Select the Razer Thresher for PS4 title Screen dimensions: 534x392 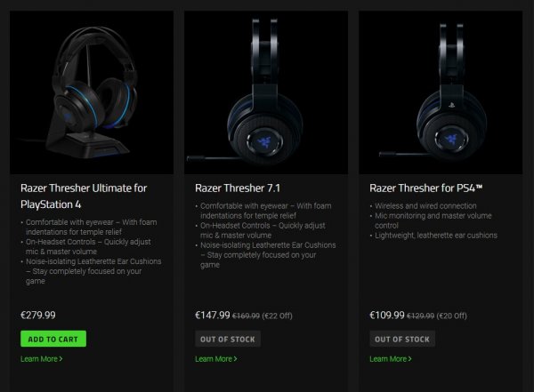pos(426,188)
